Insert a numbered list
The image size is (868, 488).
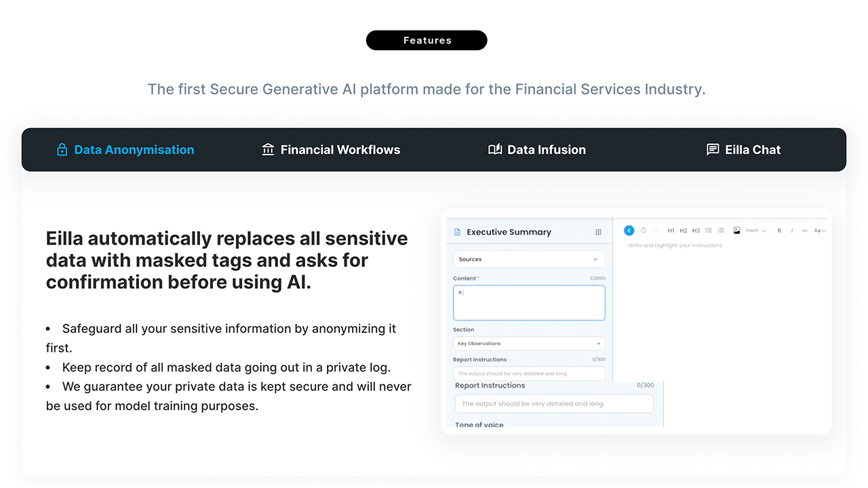[x=721, y=230]
